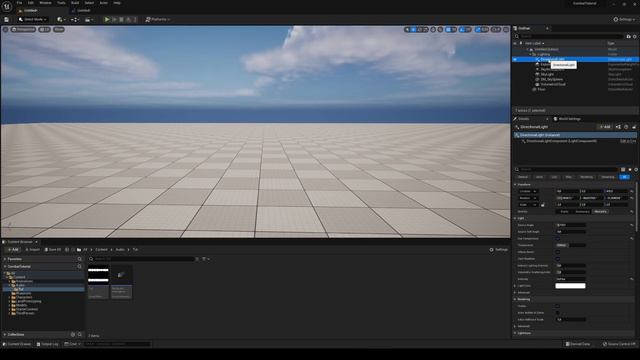Click the Import button in Content Browser

tap(33, 249)
